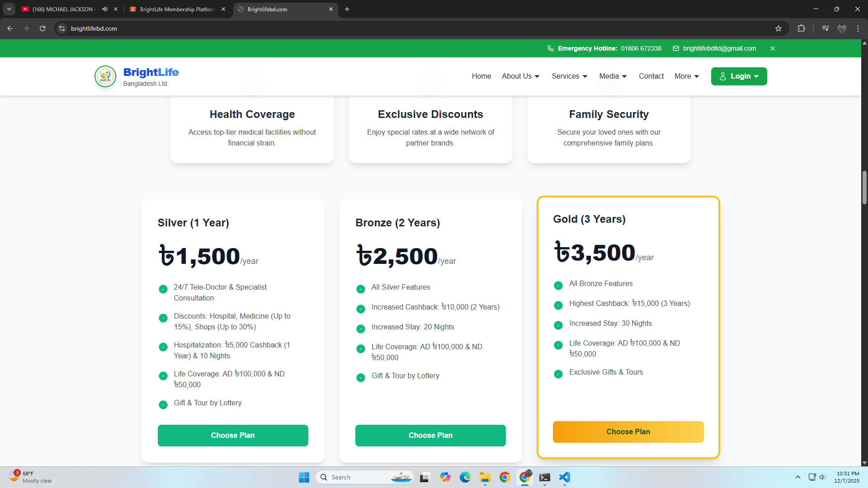Dismiss the green hotline banner

pyautogui.click(x=773, y=48)
